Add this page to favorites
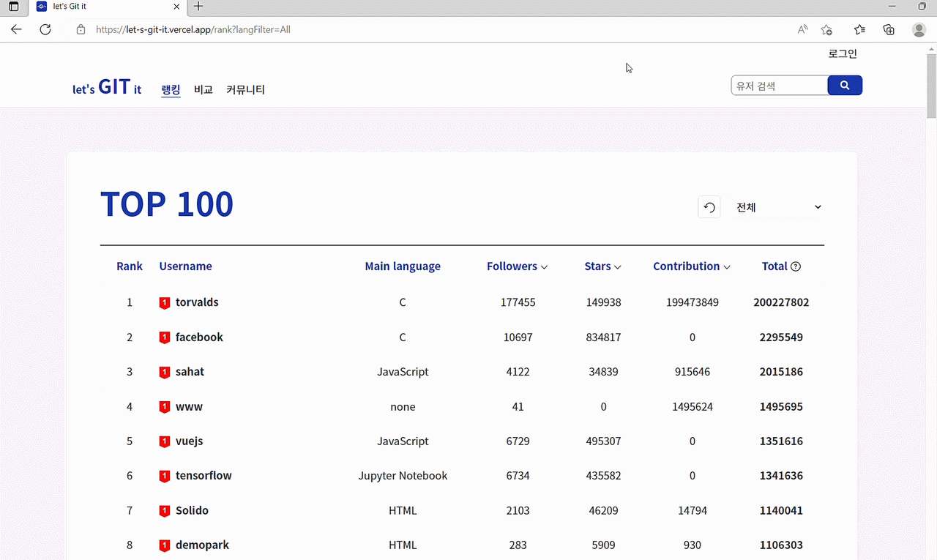This screenshot has height=560, width=937. pyautogui.click(x=826, y=29)
